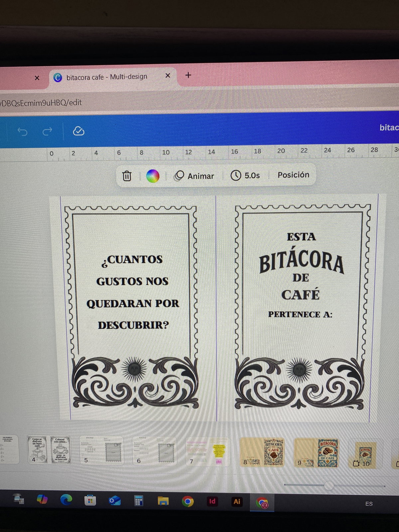Click the trash delete icon

[x=127, y=176]
